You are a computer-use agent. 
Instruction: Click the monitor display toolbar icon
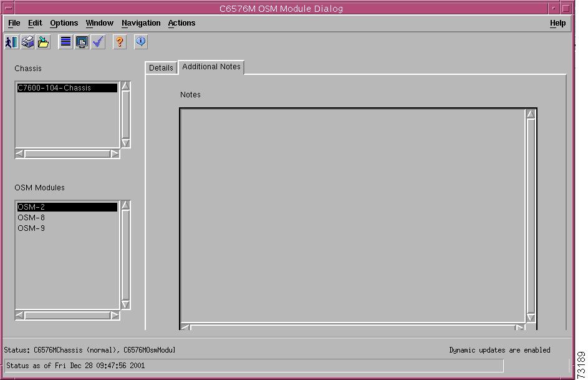[82, 42]
